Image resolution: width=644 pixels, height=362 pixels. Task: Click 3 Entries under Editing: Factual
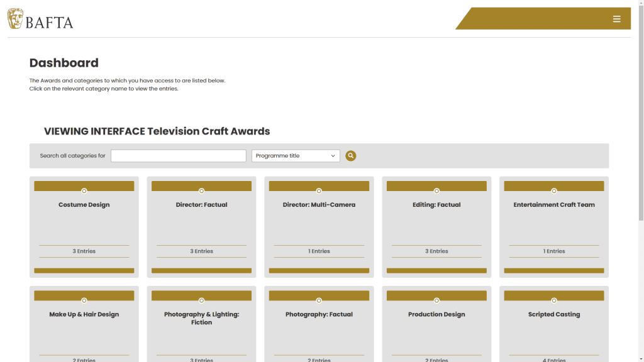coord(436,251)
